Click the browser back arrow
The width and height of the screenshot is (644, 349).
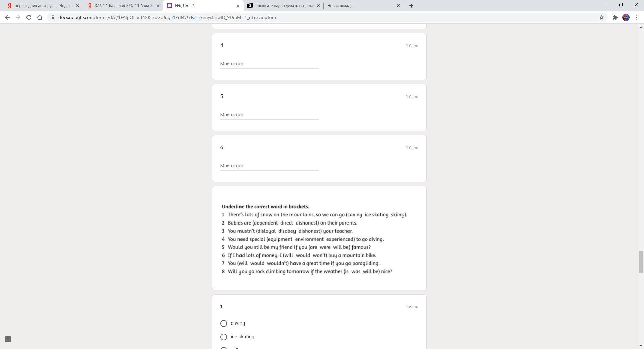click(7, 17)
